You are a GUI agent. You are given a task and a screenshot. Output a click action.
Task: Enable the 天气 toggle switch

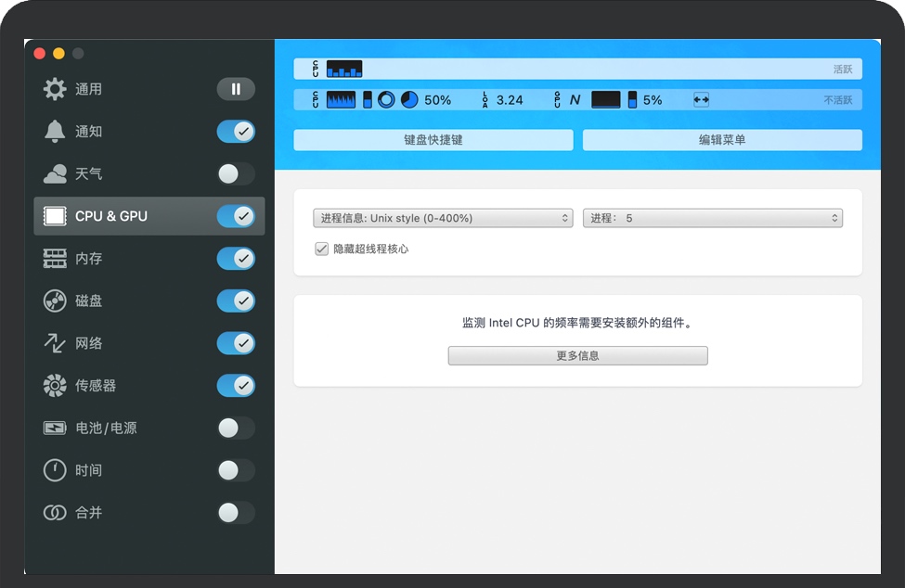click(236, 173)
